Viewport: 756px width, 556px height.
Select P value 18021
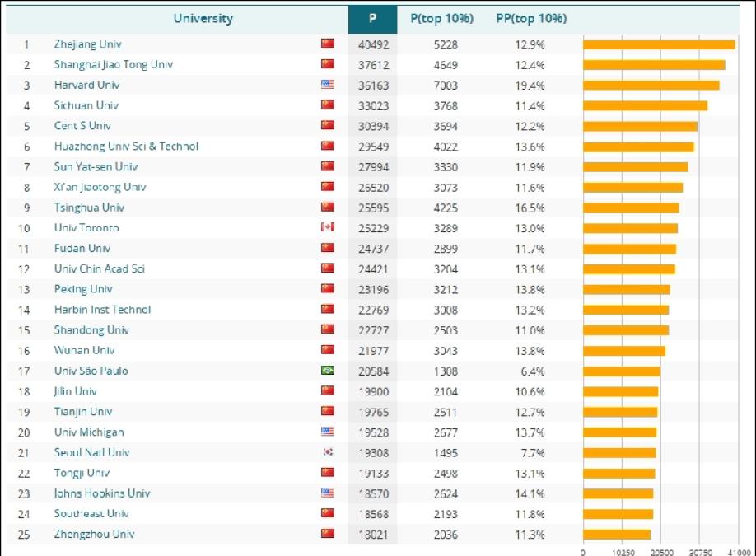[x=373, y=535]
